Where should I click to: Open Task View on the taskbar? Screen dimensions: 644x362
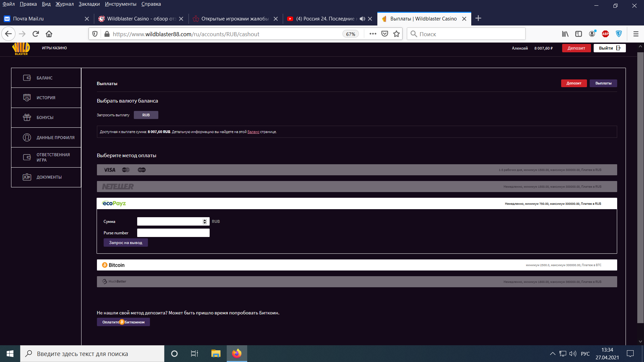tap(195, 354)
